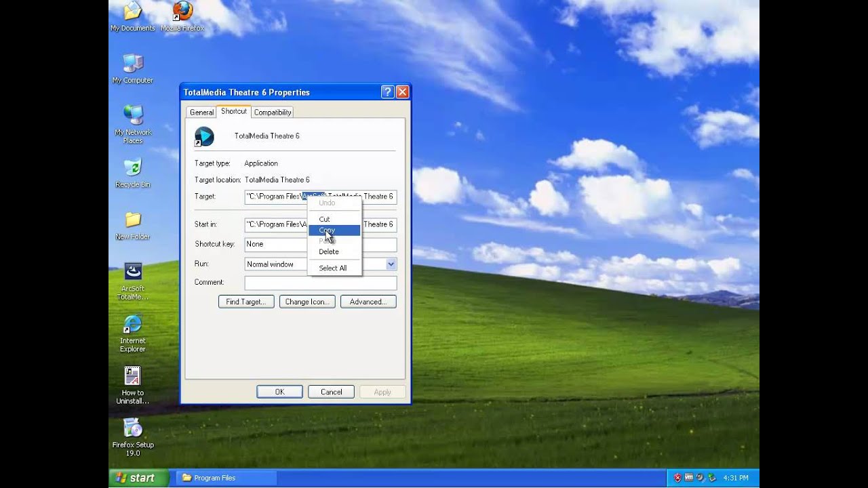Select the How to Uninstall document icon
Viewport: 868px width, 488px height.
pos(133,385)
